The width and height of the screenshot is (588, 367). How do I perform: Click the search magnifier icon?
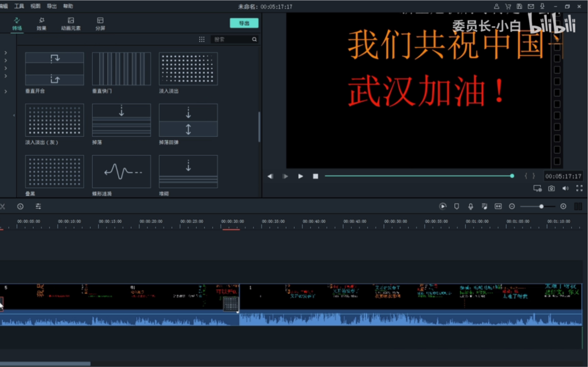255,40
